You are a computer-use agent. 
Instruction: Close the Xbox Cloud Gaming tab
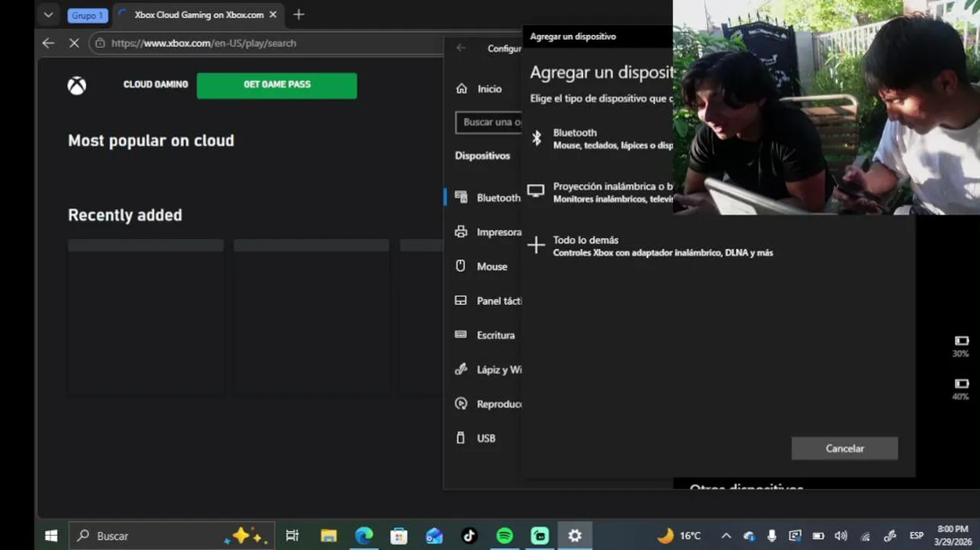273,15
